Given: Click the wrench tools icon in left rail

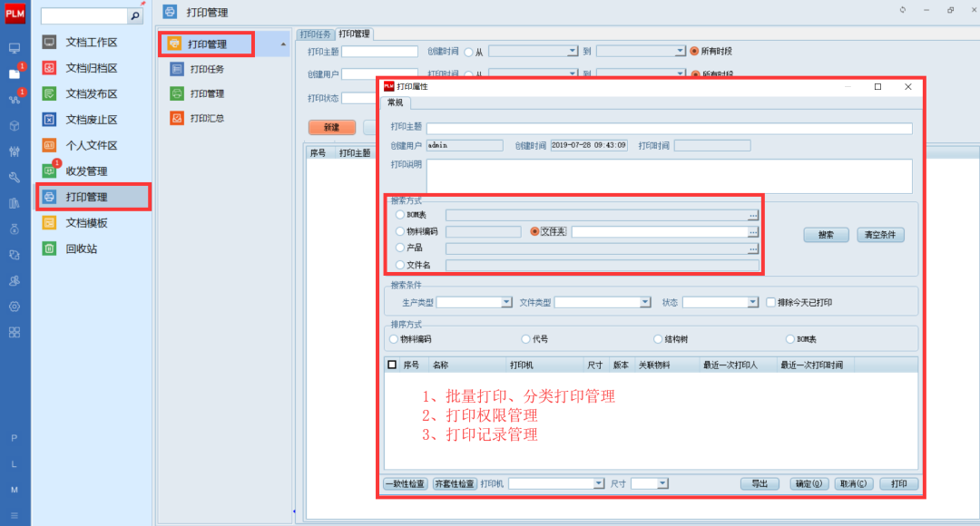Looking at the screenshot, I should pos(15,177).
